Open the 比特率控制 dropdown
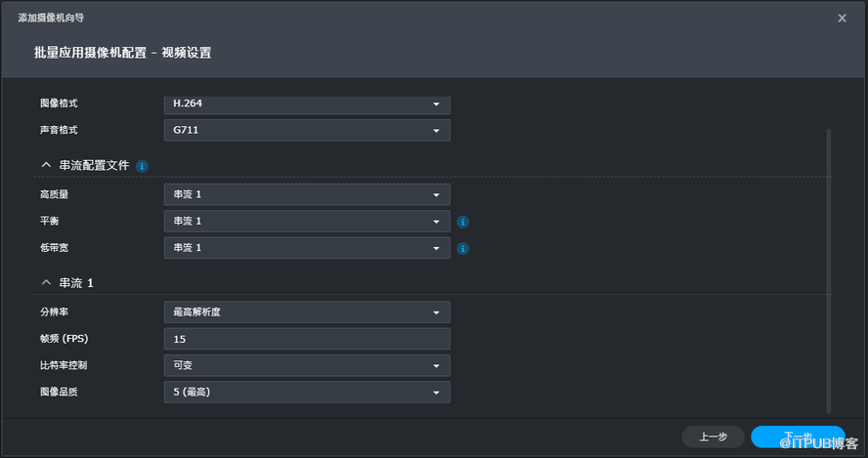The width and height of the screenshot is (868, 458). pos(307,365)
